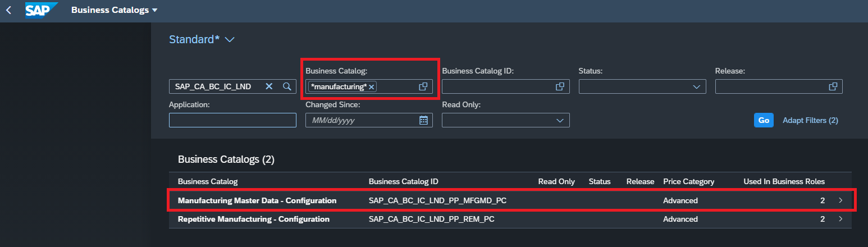Remove the *manufacturing* filter token
The width and height of the screenshot is (868, 247).
click(x=371, y=87)
